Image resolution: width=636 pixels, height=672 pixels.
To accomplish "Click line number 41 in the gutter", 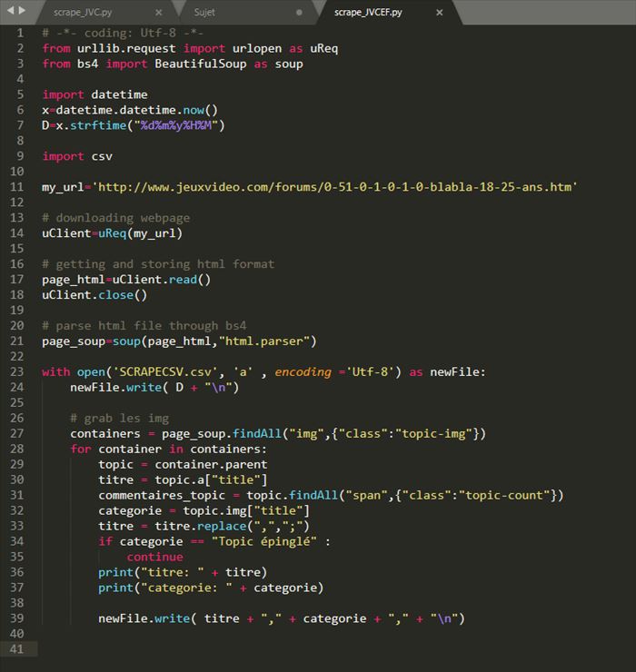I will pos(18,648).
